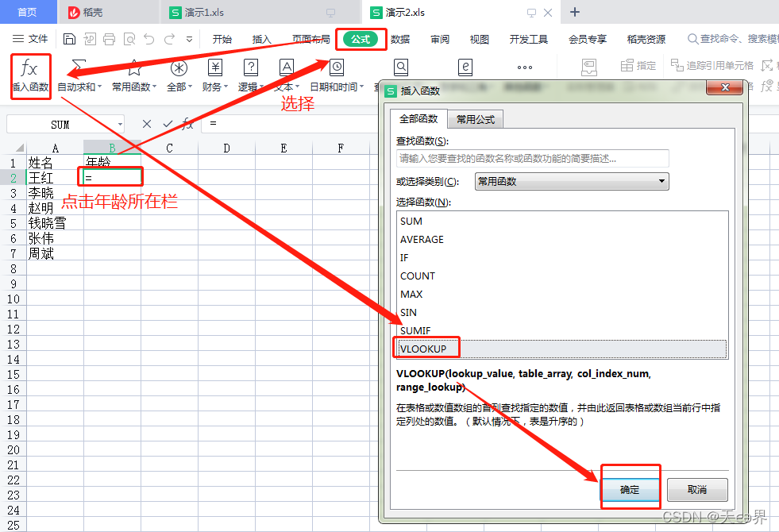Expand the quick access toolbar dropdown arrow
779x532 pixels.
tap(189, 39)
